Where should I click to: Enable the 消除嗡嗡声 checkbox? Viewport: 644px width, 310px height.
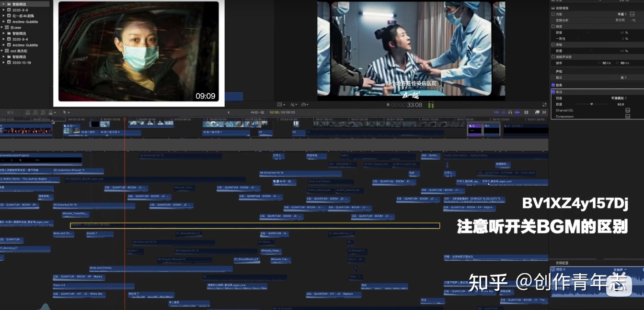pyautogui.click(x=553, y=57)
